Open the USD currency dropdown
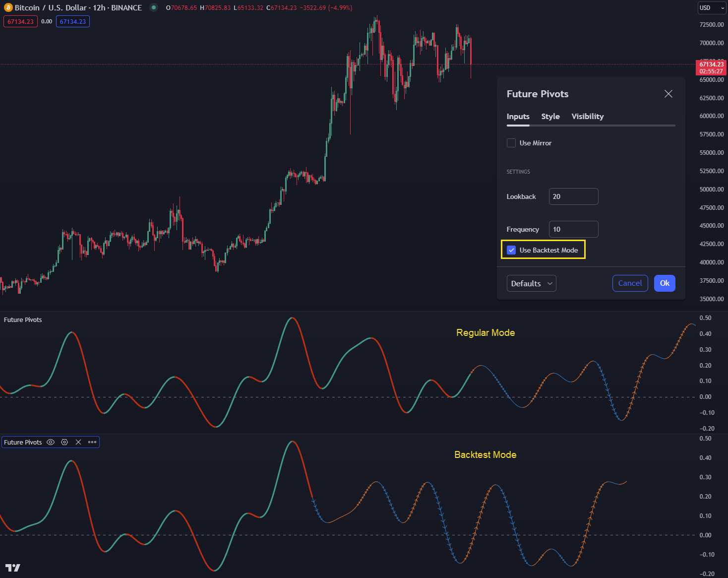728x578 pixels. click(712, 8)
